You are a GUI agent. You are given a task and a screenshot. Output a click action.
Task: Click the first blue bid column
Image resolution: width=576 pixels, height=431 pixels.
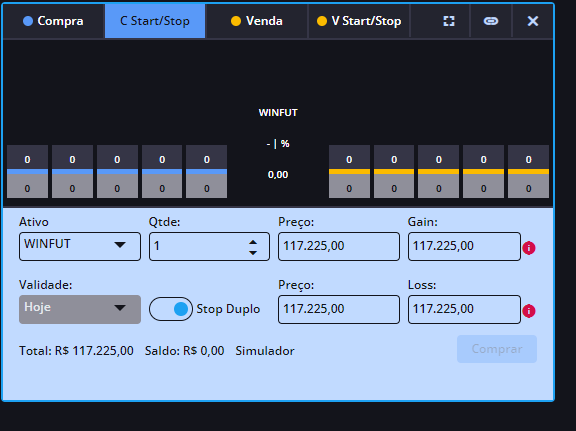click(27, 172)
